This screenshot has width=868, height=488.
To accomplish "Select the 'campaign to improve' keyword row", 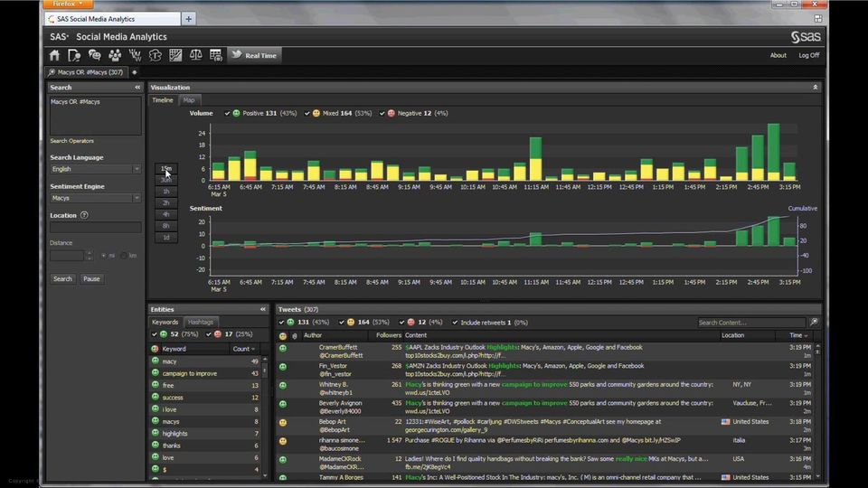I will click(205, 373).
